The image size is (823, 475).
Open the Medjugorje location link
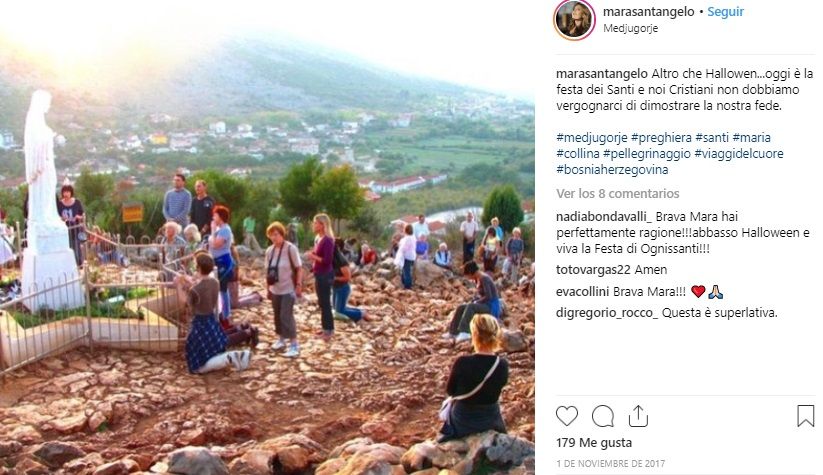[x=630, y=28]
